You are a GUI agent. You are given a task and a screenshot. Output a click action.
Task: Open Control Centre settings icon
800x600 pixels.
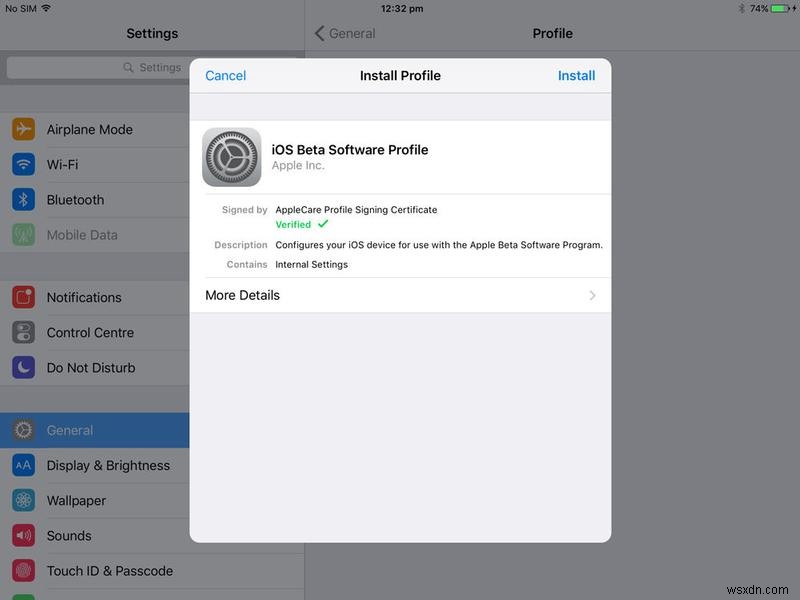click(24, 332)
